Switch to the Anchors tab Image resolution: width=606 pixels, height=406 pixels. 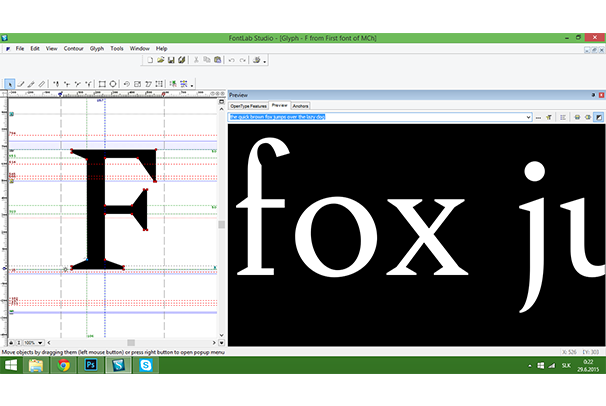[x=301, y=105]
